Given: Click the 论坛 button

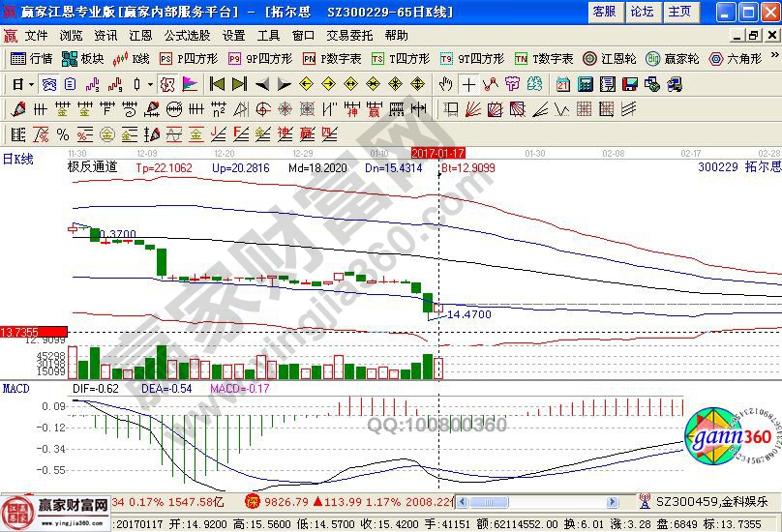Looking at the screenshot, I should (642, 12).
